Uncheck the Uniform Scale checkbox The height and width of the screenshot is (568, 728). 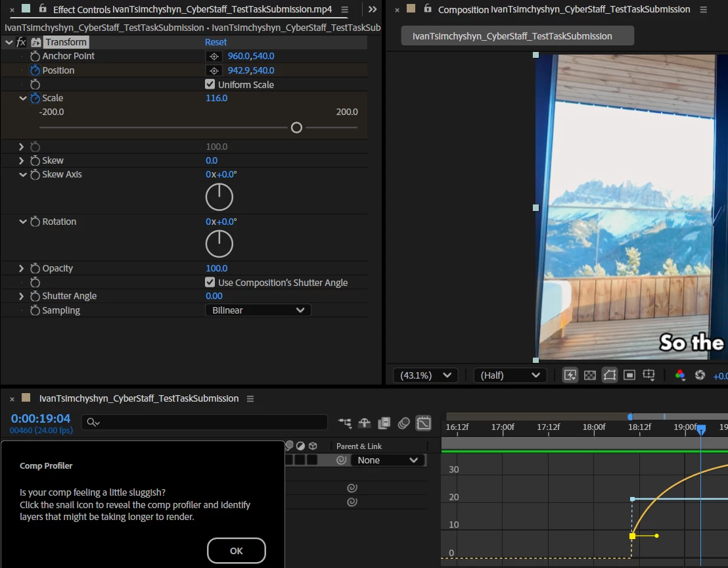click(x=210, y=84)
